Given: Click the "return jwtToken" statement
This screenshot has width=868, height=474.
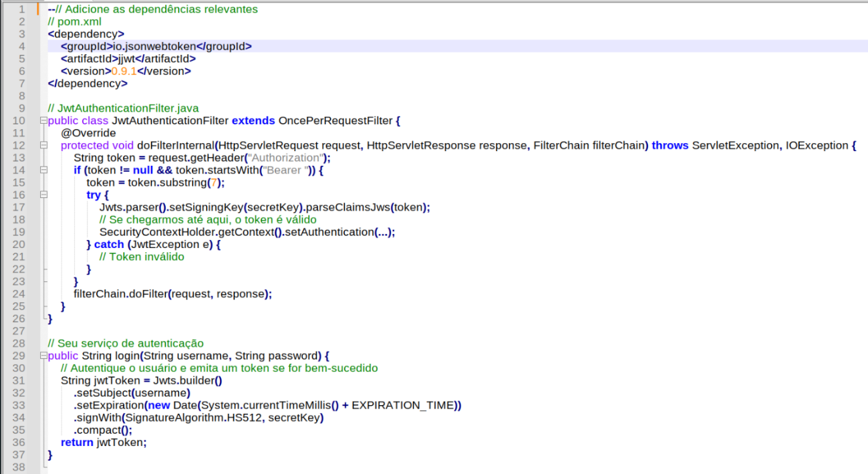Looking at the screenshot, I should coord(103,442).
